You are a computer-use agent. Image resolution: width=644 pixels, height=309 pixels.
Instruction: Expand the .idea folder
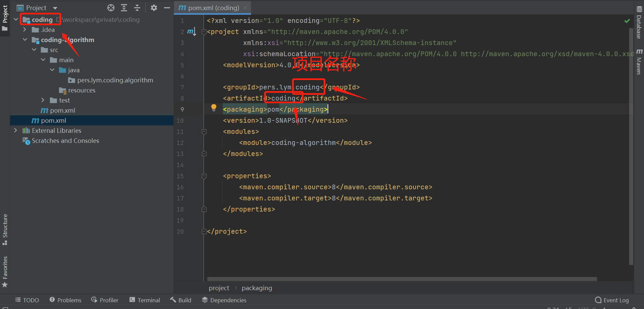[x=25, y=30]
